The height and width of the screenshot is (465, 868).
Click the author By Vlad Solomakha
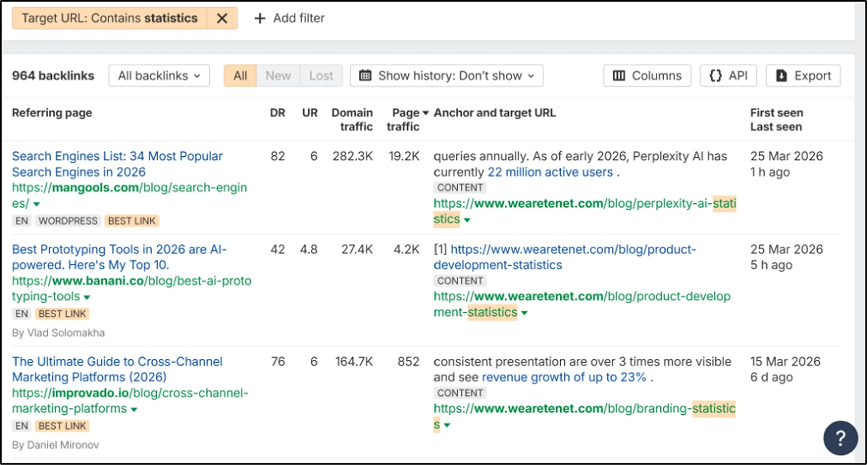tap(58, 333)
